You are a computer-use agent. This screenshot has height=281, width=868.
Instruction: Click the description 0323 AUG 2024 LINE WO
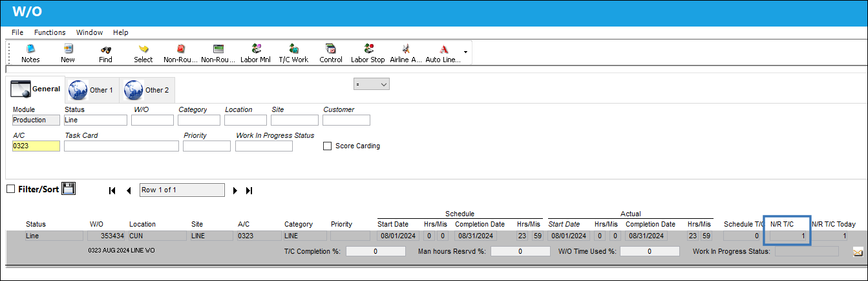122,250
